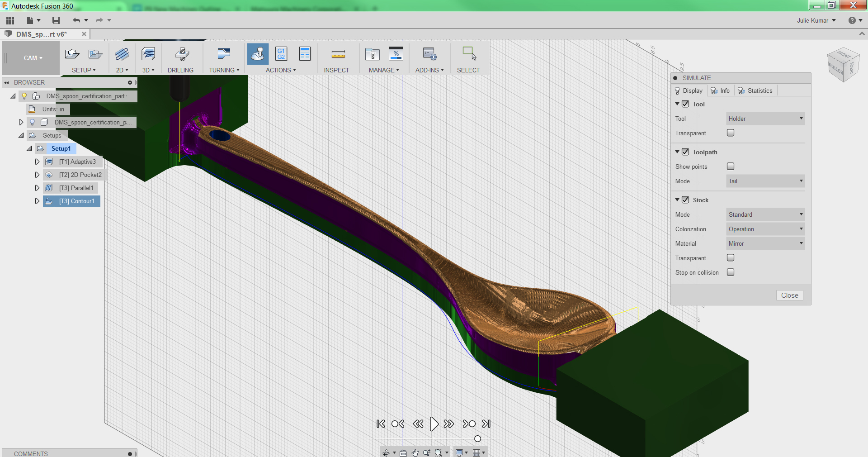Collapse the Browser panel arrows
Screen dimensions: 868x457
6,82
